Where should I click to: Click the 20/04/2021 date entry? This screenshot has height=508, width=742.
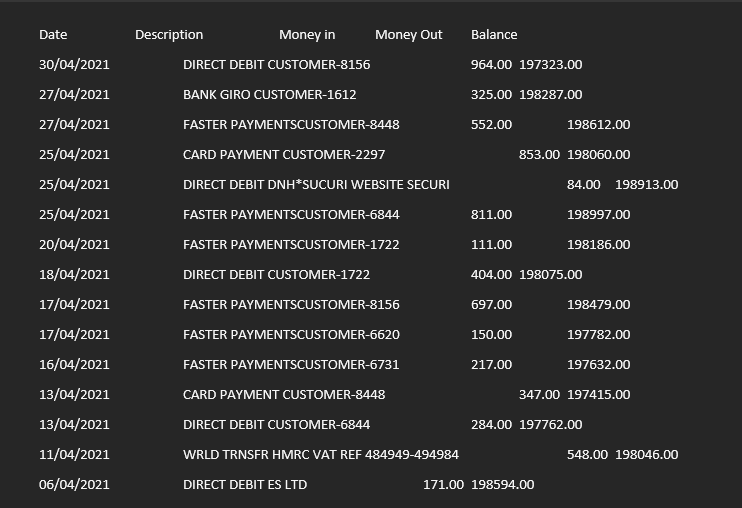coord(74,245)
